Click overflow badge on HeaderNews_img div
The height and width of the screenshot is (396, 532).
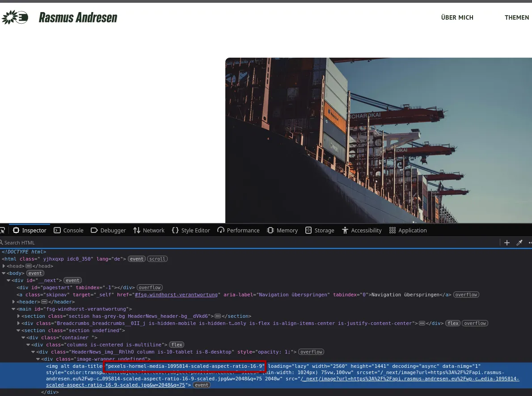coord(311,352)
